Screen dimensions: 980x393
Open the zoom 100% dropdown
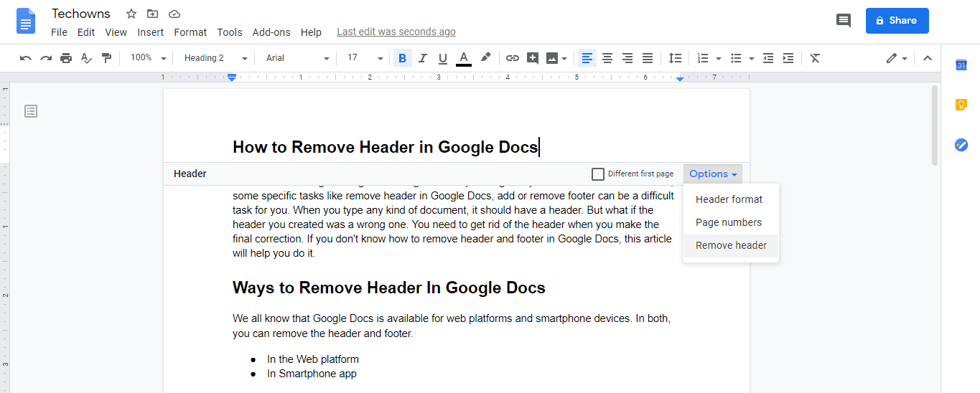(x=148, y=58)
